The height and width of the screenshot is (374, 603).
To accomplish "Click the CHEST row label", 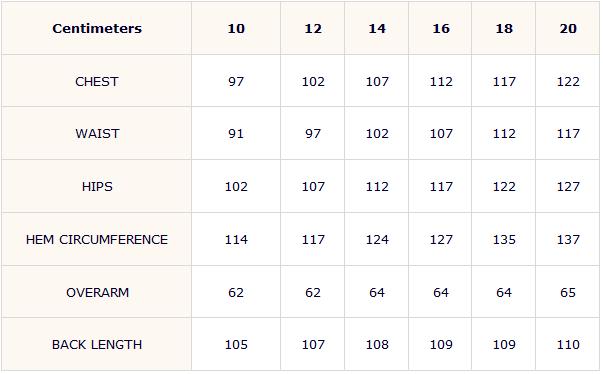I will (x=97, y=81).
